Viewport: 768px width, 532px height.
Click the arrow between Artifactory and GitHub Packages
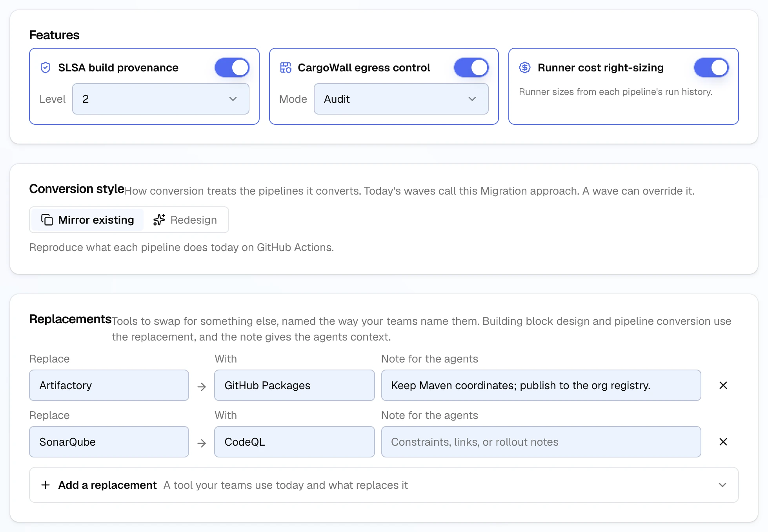pos(202,387)
